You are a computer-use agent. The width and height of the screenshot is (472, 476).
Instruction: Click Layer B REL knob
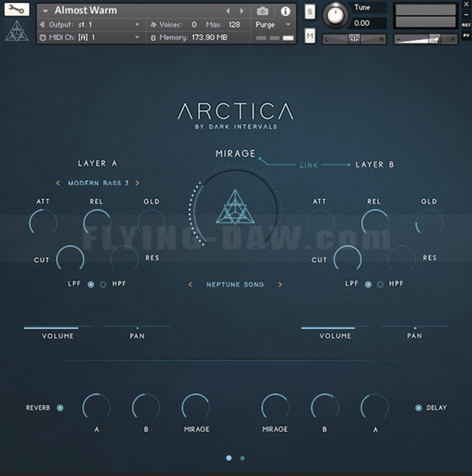click(375, 223)
